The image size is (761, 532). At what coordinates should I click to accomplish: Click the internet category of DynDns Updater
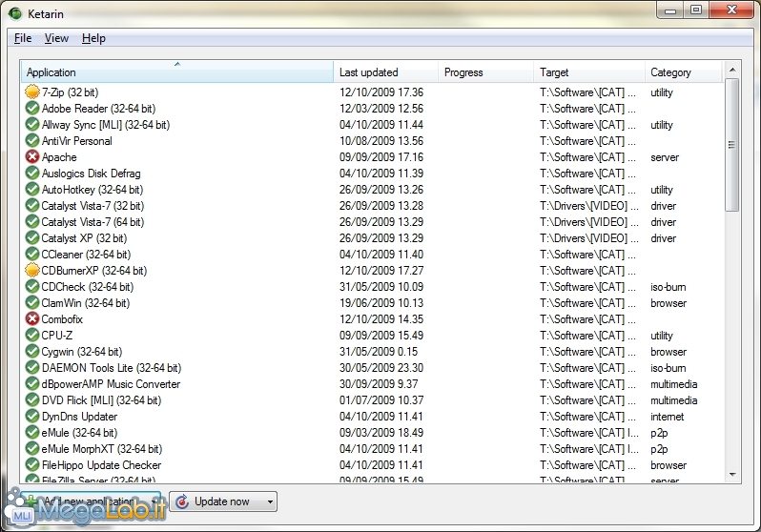click(667, 416)
